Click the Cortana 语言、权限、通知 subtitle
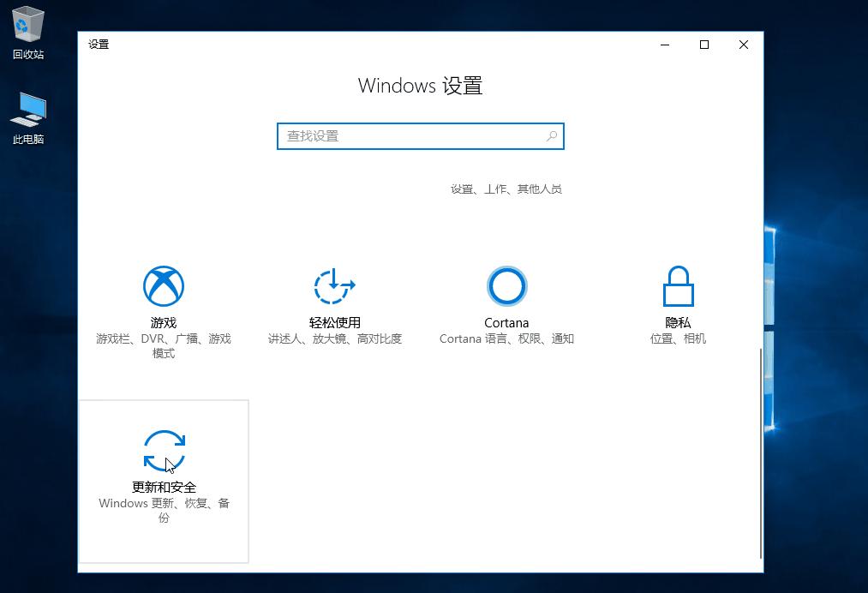868x593 pixels. 506,338
